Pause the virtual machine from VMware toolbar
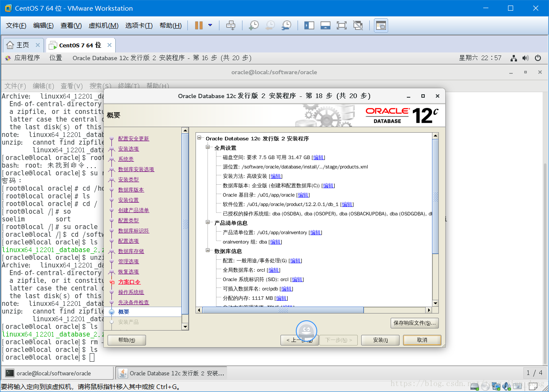The height and width of the screenshot is (392, 549). [x=199, y=26]
